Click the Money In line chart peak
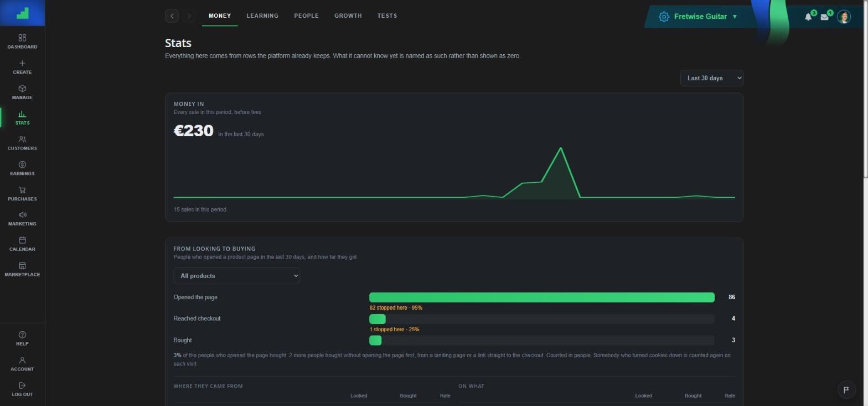Screen dimensions: 868x406 [561, 148]
